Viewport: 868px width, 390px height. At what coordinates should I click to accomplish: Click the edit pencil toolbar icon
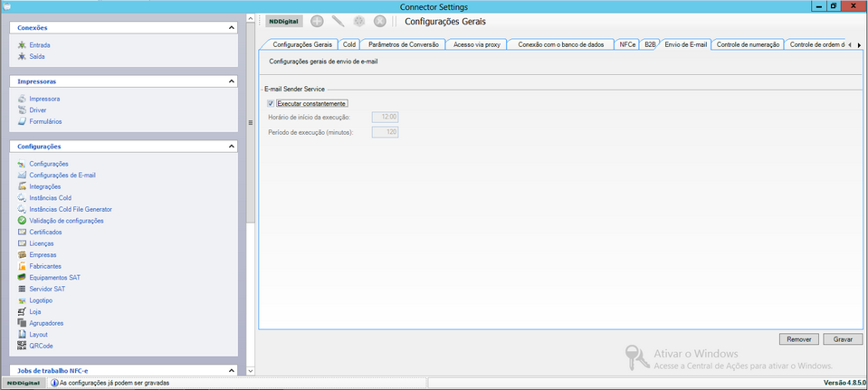(x=338, y=22)
